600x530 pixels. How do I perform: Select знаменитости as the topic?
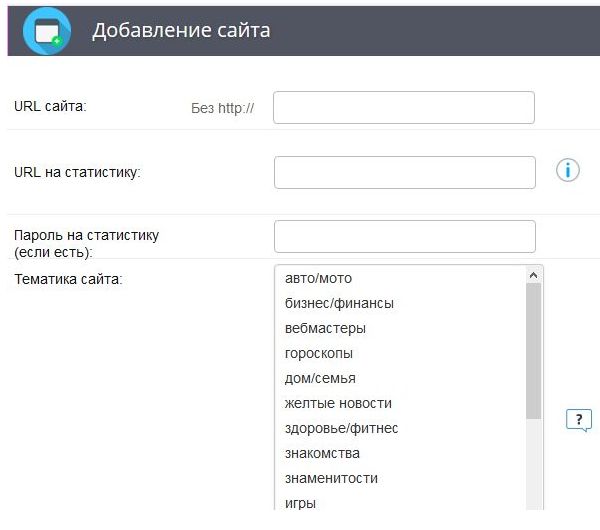coord(331,478)
